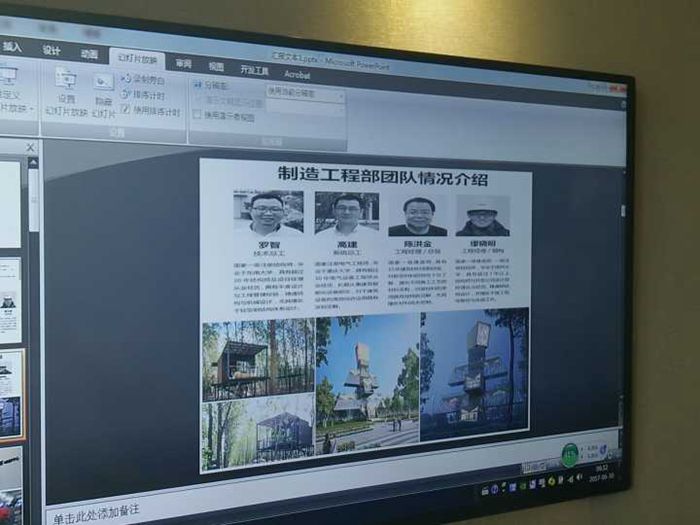700x525 pixels.
Task: Open the taskbar clock and date
Action: click(x=601, y=473)
